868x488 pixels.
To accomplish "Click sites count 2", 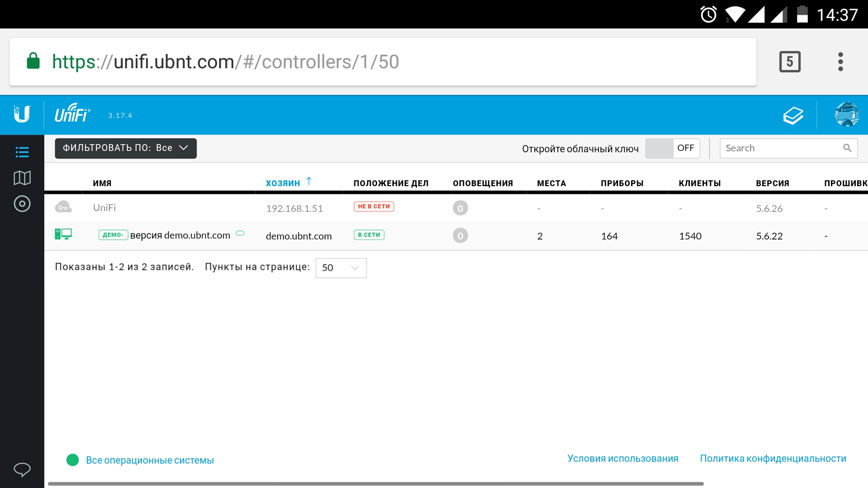I will 540,236.
